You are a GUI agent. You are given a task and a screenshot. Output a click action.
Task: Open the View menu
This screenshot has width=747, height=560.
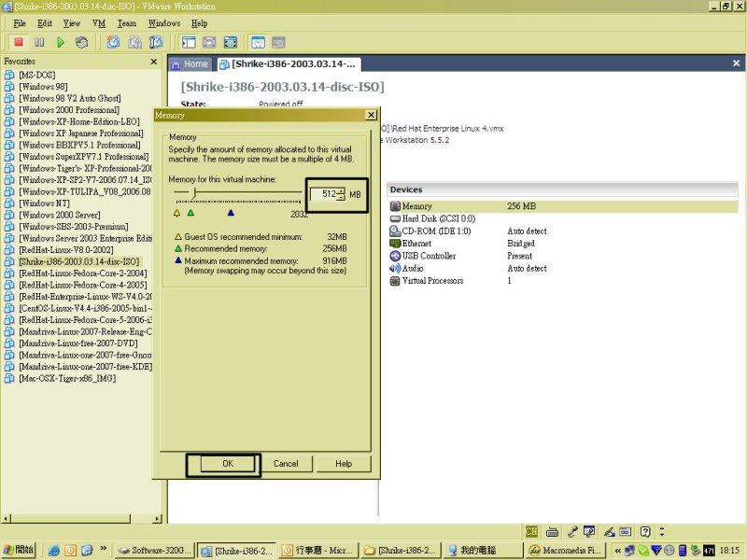click(x=72, y=22)
